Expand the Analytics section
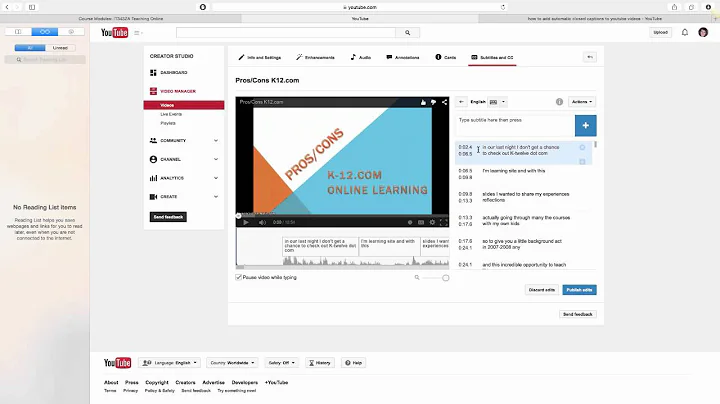The image size is (720, 404). (x=184, y=178)
